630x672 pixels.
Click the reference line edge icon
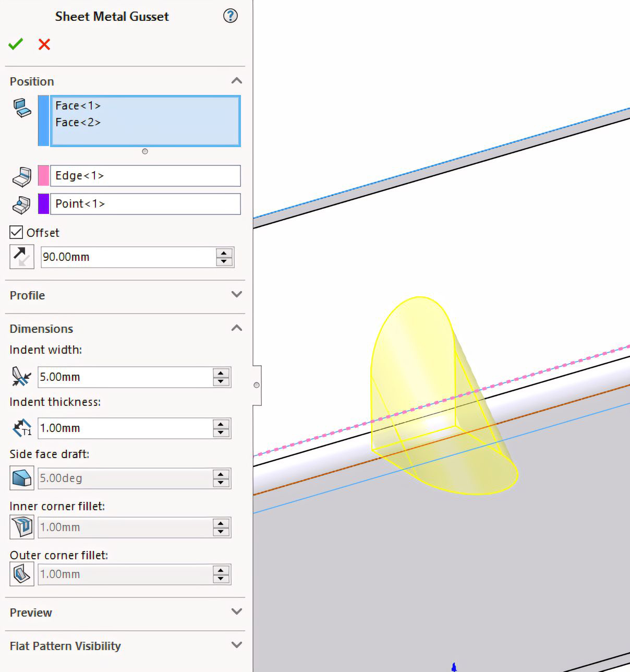[22, 176]
